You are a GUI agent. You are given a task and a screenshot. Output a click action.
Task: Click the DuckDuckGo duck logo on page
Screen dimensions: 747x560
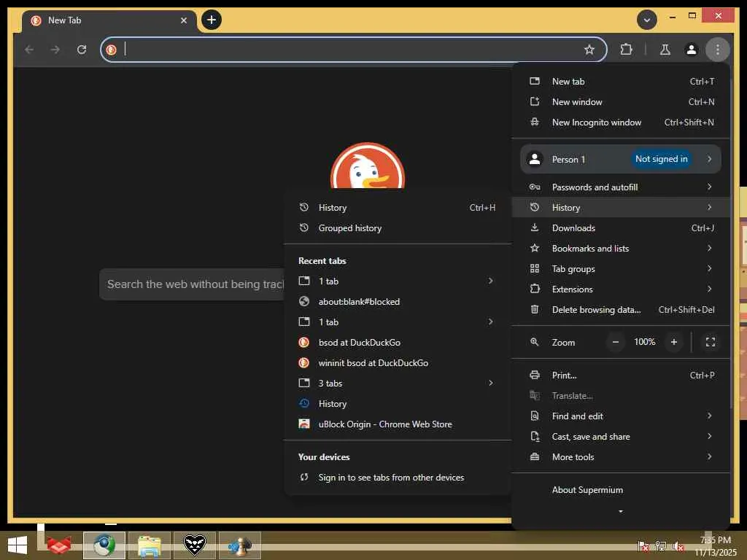[x=368, y=166]
